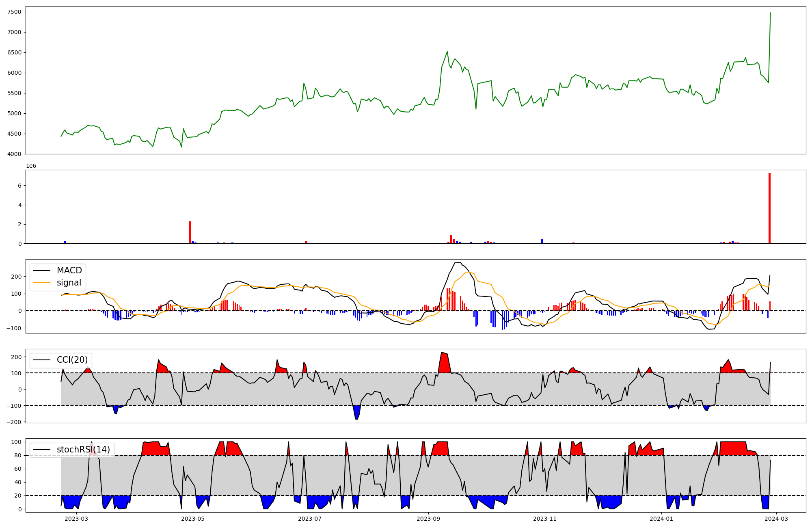This screenshot has height=528, width=812.
Task: Click the 7500 price axis label
Action: 14,12
